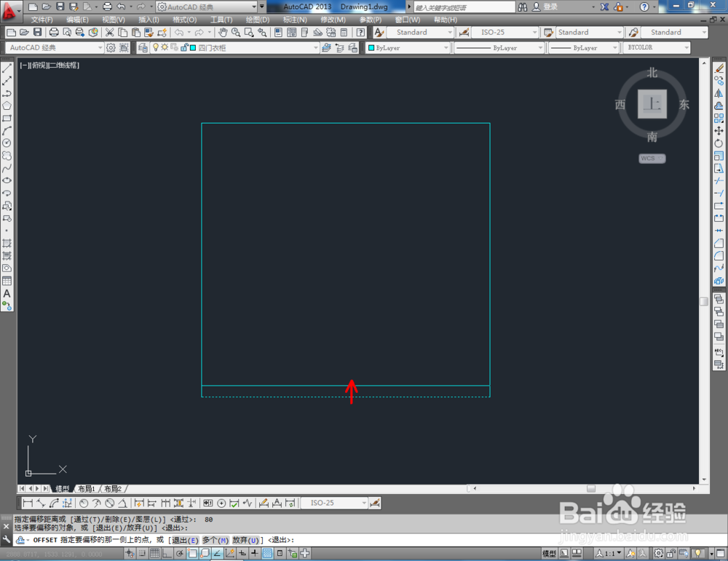Screen dimensions: 728x561
Task: Open the 文件(F) menu
Action: coord(41,20)
